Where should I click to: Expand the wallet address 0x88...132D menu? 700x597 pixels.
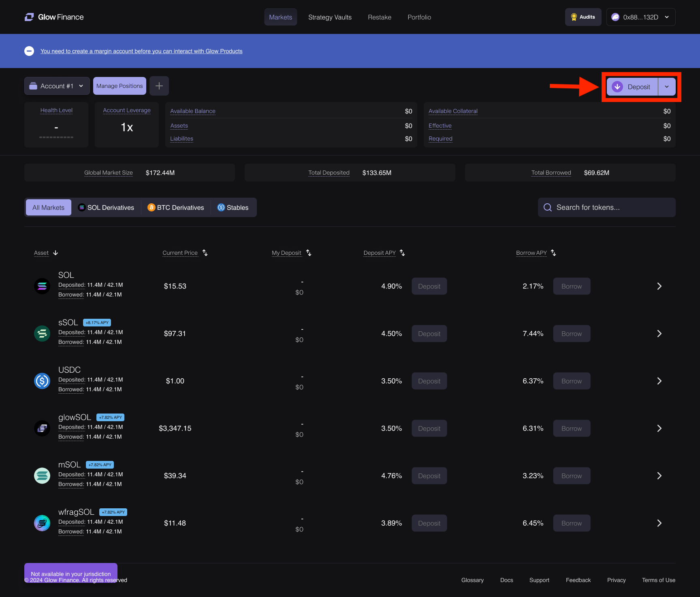pyautogui.click(x=640, y=17)
